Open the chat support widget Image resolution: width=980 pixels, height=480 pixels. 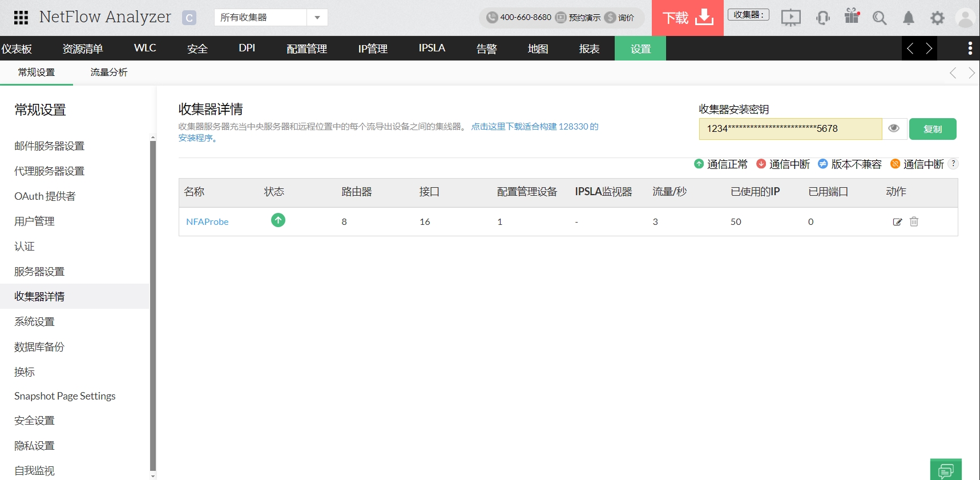tap(946, 470)
